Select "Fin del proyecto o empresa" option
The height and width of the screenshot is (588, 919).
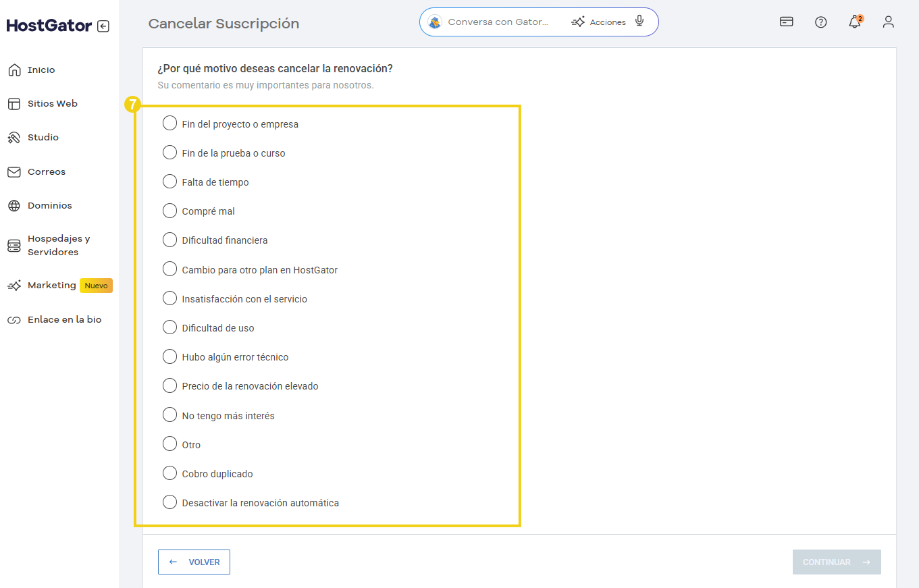170,124
